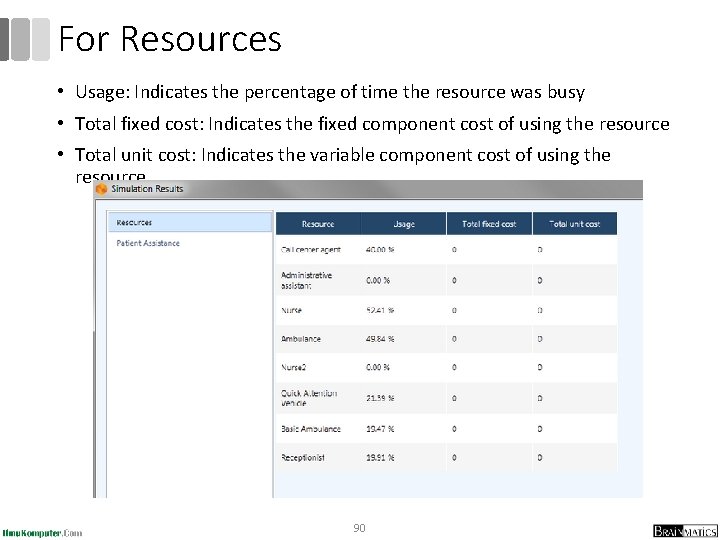720x540 pixels.
Task: Select the Call center agent row name
Action: [x=311, y=250]
